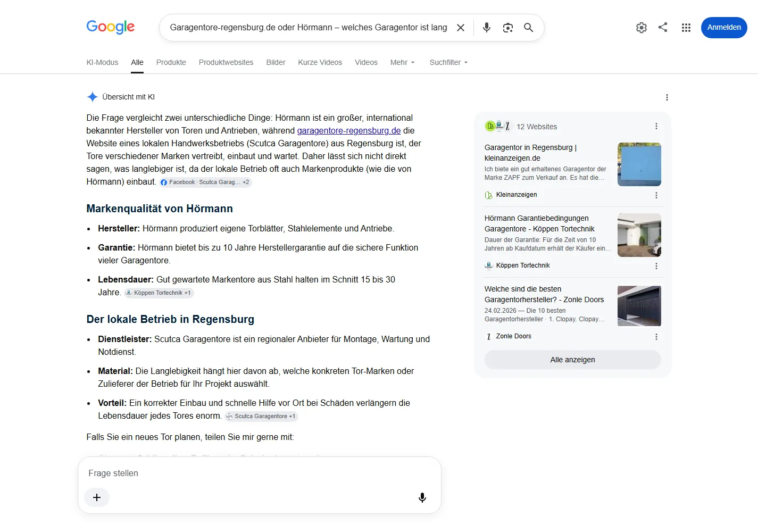Screen dimensions: 766x532
Task: Click the Köppen Tortechnik source favicon
Action: pos(489,265)
